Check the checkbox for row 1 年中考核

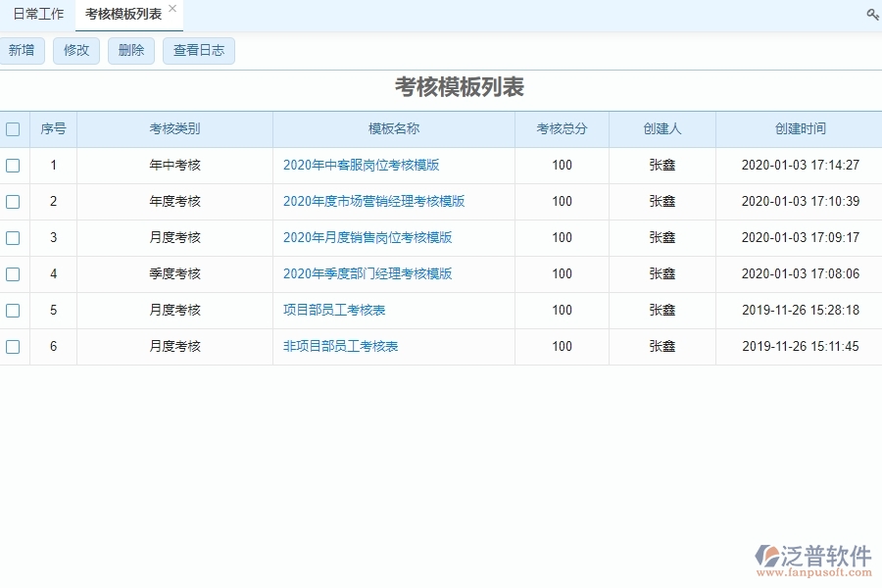point(14,165)
